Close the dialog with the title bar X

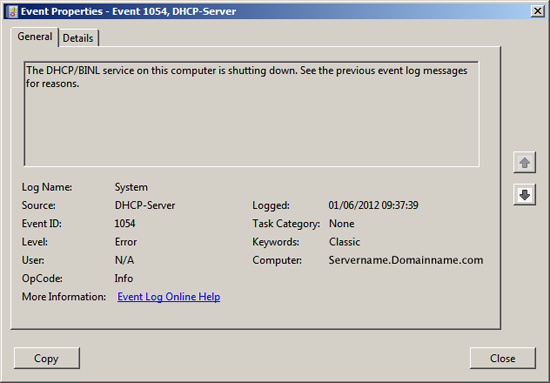[537, 11]
